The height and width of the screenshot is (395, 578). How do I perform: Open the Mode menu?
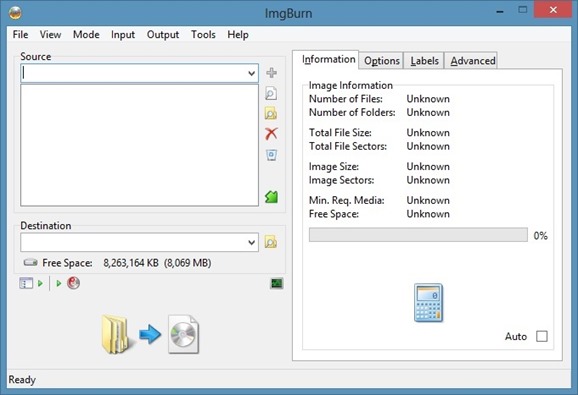pos(86,35)
